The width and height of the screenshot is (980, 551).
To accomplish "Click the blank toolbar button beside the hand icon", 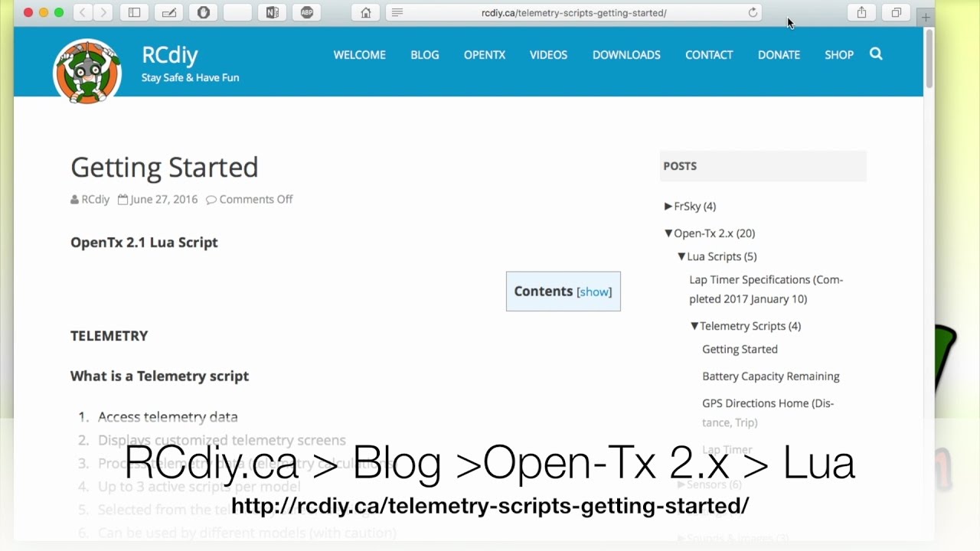I will [x=237, y=12].
